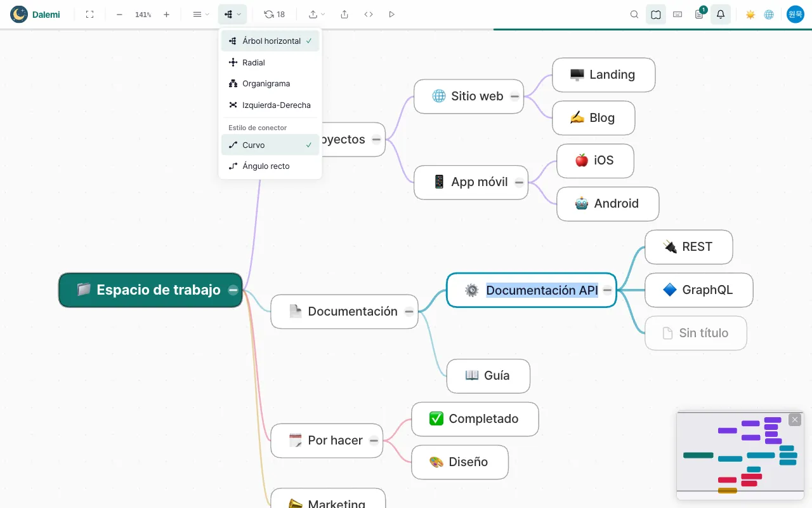This screenshot has width=812, height=508.
Task: Click the Dalemi logo link
Action: 36,14
